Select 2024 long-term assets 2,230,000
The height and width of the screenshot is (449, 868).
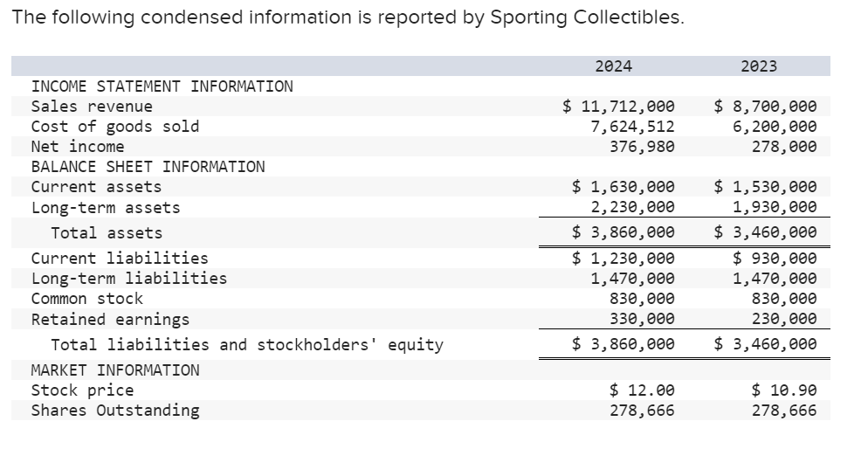pyautogui.click(x=633, y=207)
